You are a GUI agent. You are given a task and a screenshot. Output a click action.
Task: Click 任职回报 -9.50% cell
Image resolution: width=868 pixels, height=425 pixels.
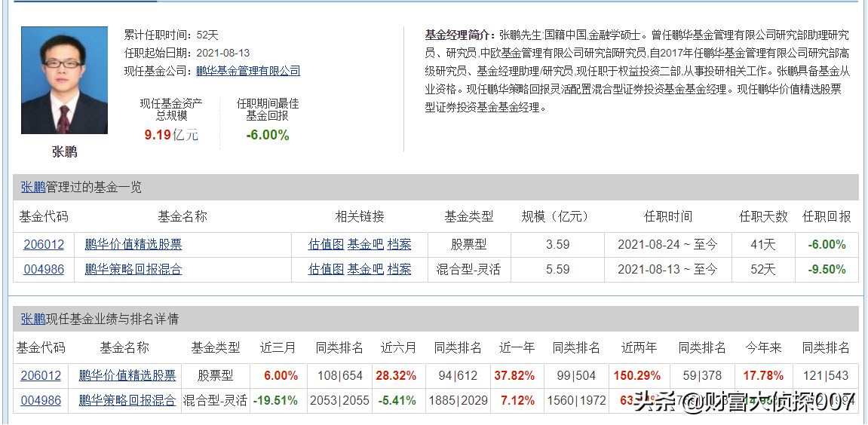[x=827, y=270]
